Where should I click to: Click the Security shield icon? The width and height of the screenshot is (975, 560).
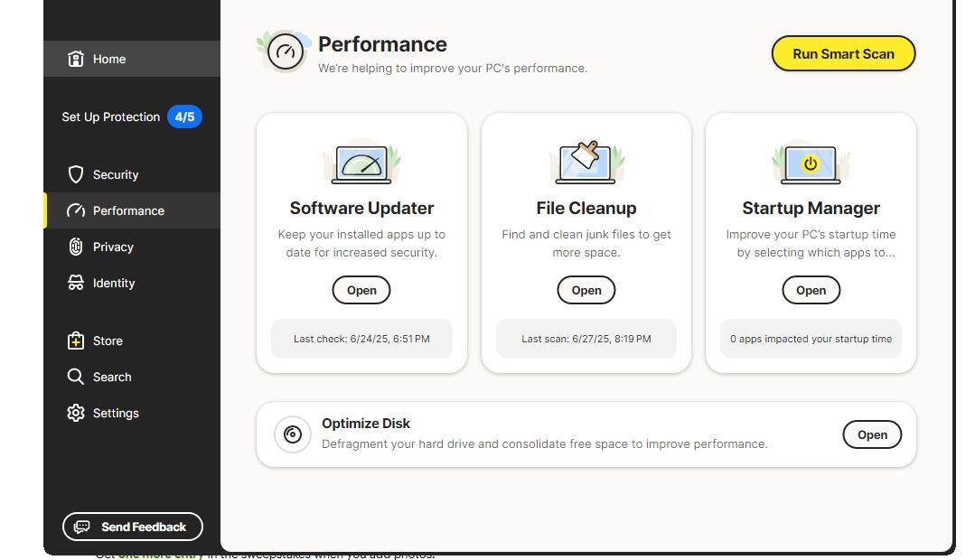76,174
